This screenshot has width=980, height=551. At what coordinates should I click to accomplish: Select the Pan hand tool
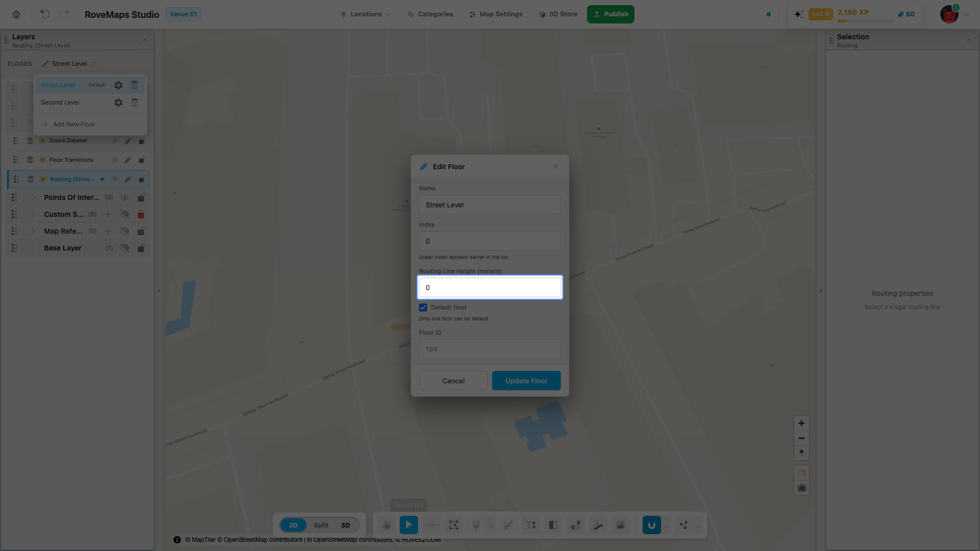(x=386, y=525)
